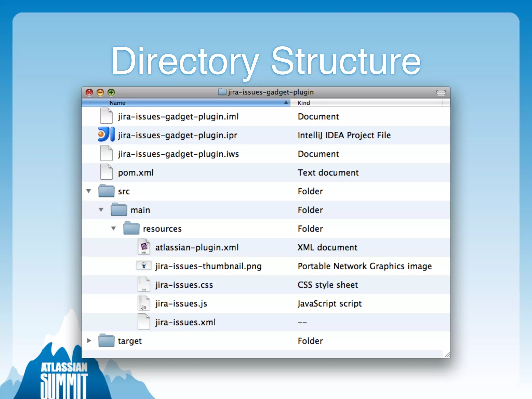Screen dimensions: 532x399
Task: Click the IntelliJ IDEA Project File kind cell
Action: click(344, 135)
